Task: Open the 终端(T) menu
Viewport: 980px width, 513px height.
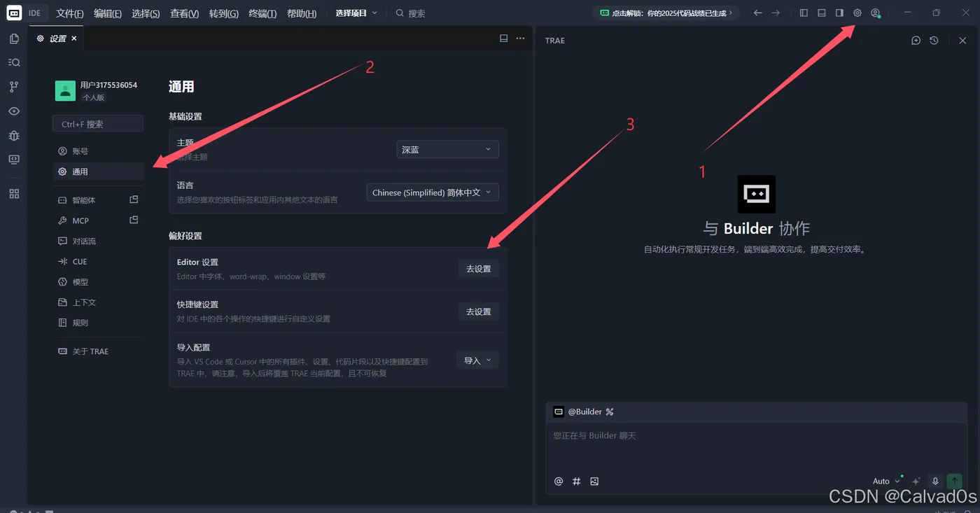Action: 262,13
